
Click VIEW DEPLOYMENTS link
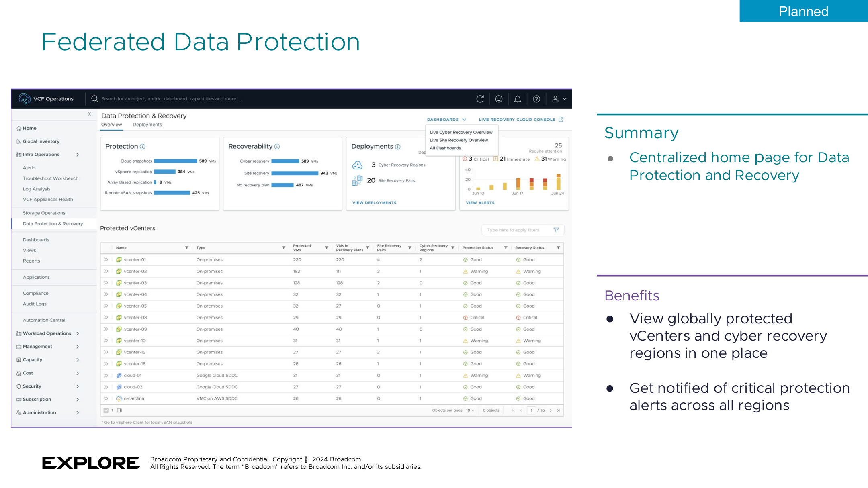[374, 202]
